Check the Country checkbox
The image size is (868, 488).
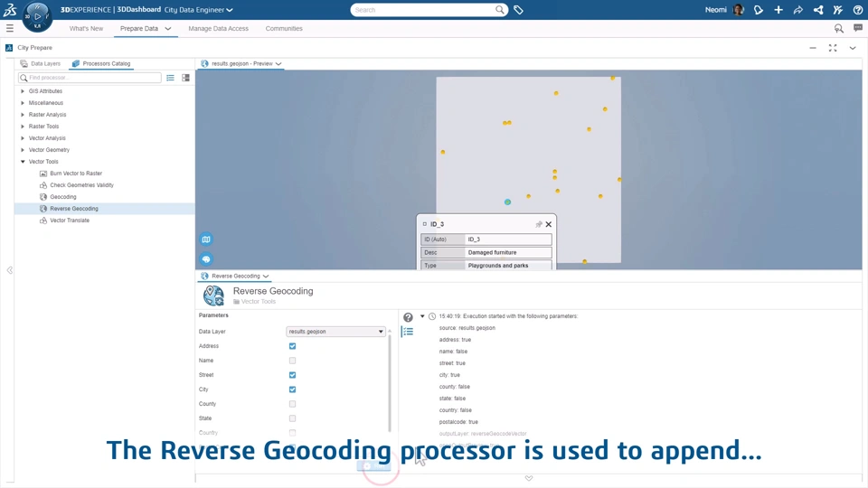point(292,433)
